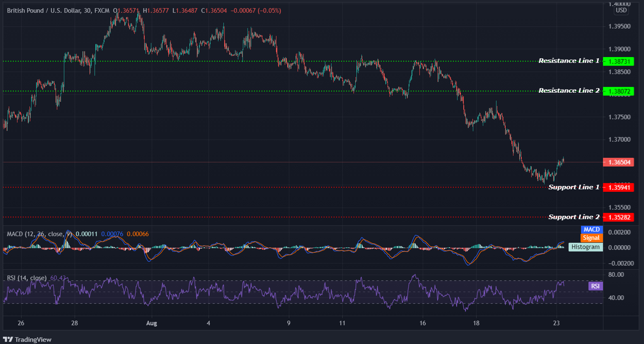Click the 80.00 RSI scale label
The width and height of the screenshot is (644, 344).
click(616, 274)
